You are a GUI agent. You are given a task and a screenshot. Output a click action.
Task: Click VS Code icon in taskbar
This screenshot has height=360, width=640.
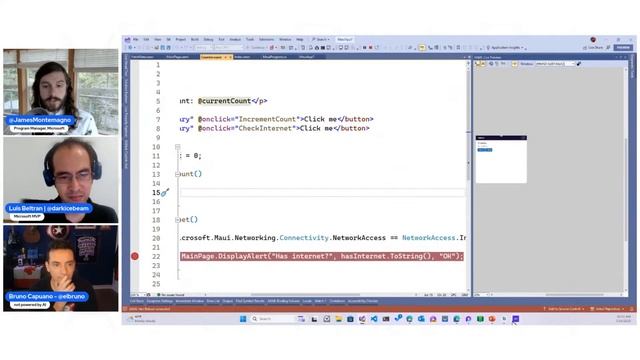tap(374, 319)
